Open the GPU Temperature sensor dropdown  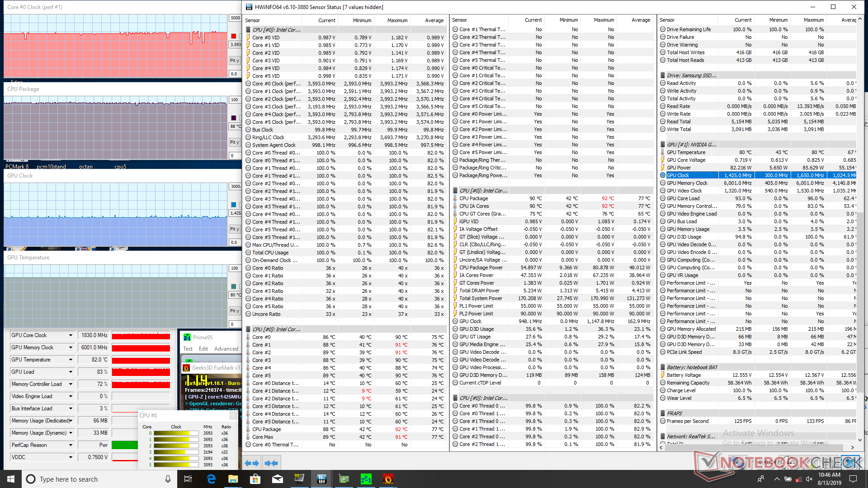pos(71,360)
